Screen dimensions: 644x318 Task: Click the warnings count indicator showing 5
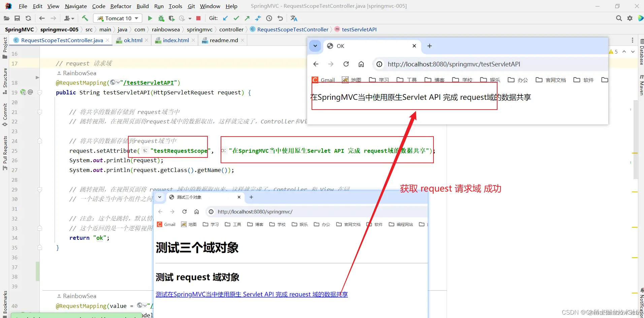[x=613, y=52]
